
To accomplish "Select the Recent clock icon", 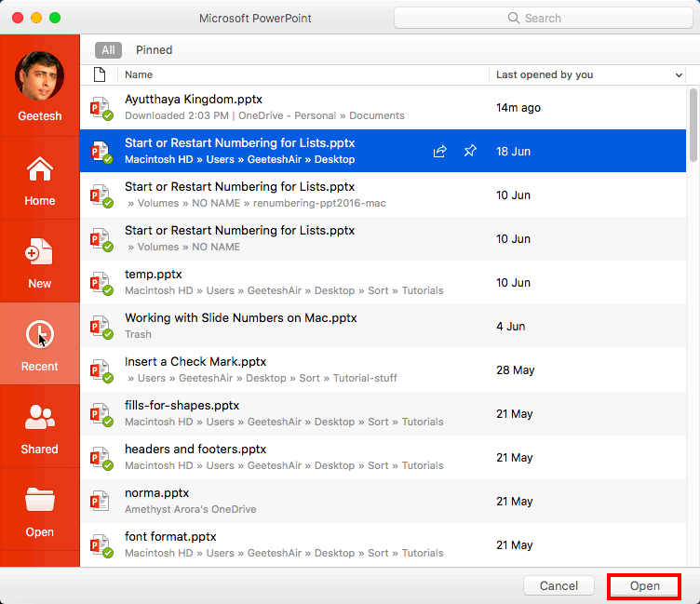I will coord(39,335).
